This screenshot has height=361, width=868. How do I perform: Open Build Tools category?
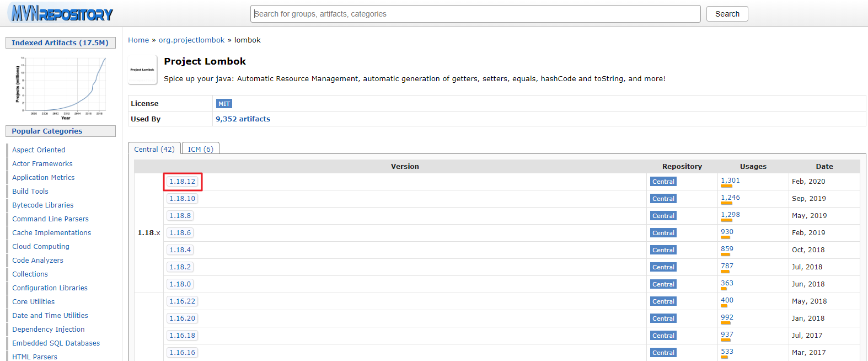click(30, 192)
